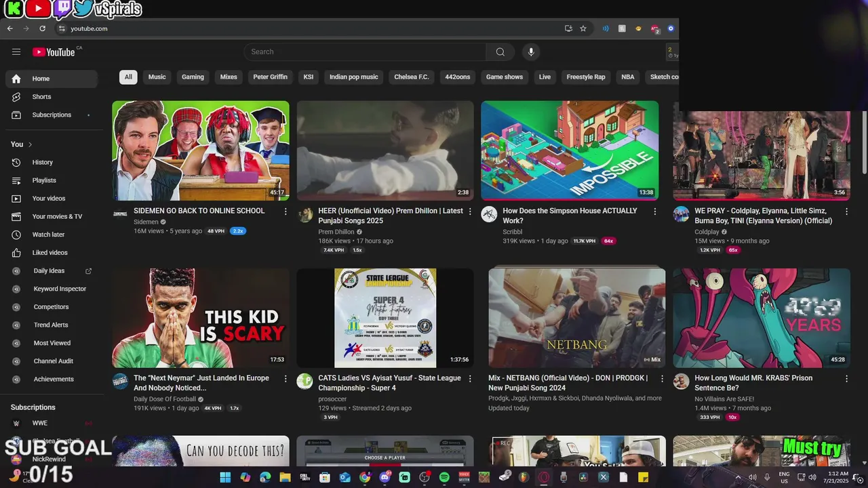868x488 pixels.
Task: Open options for the MR. KRABS video
Action: [846, 379]
